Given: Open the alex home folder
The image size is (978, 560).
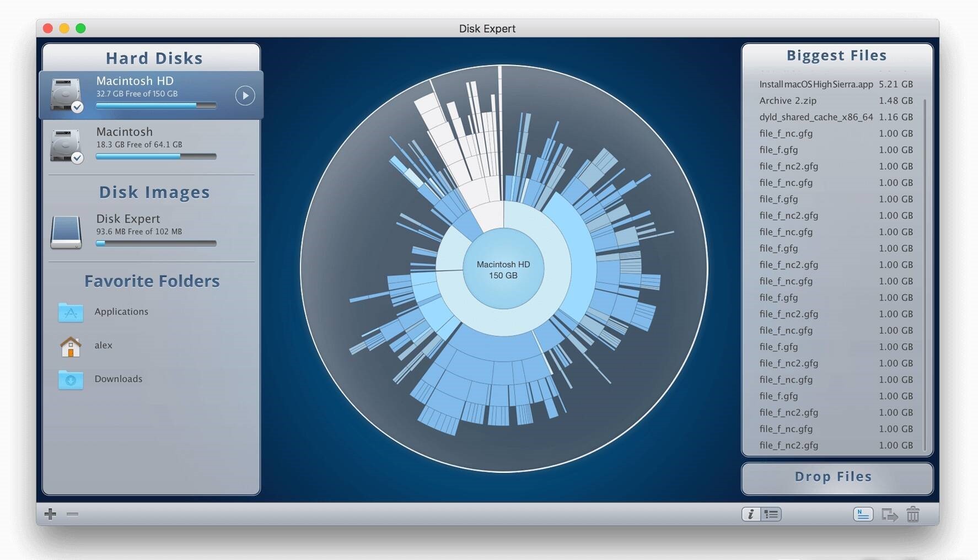Looking at the screenshot, I should [104, 346].
